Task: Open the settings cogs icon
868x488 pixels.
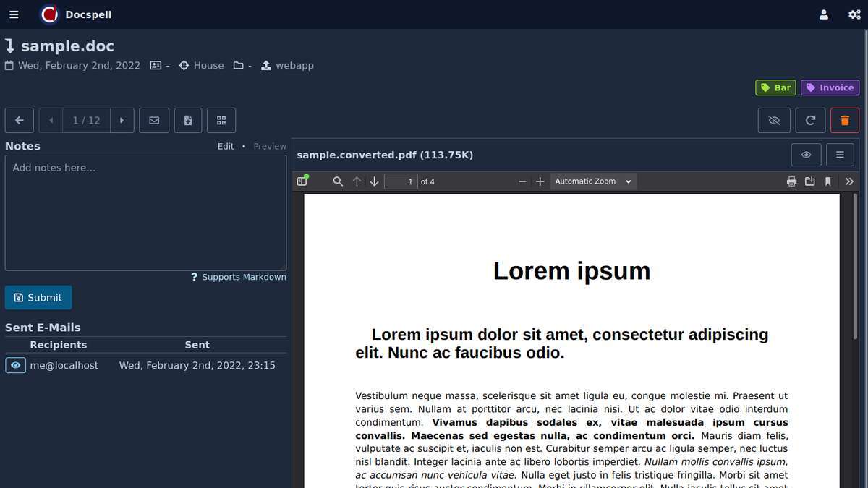Action: [854, 14]
